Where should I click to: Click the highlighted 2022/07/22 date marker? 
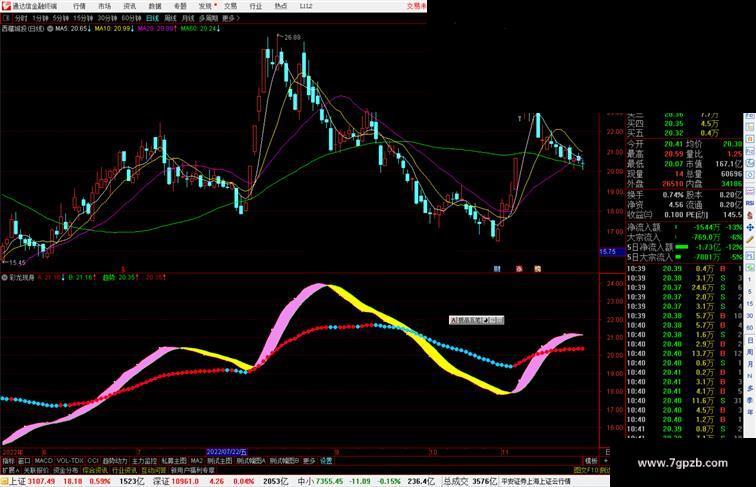(x=227, y=452)
